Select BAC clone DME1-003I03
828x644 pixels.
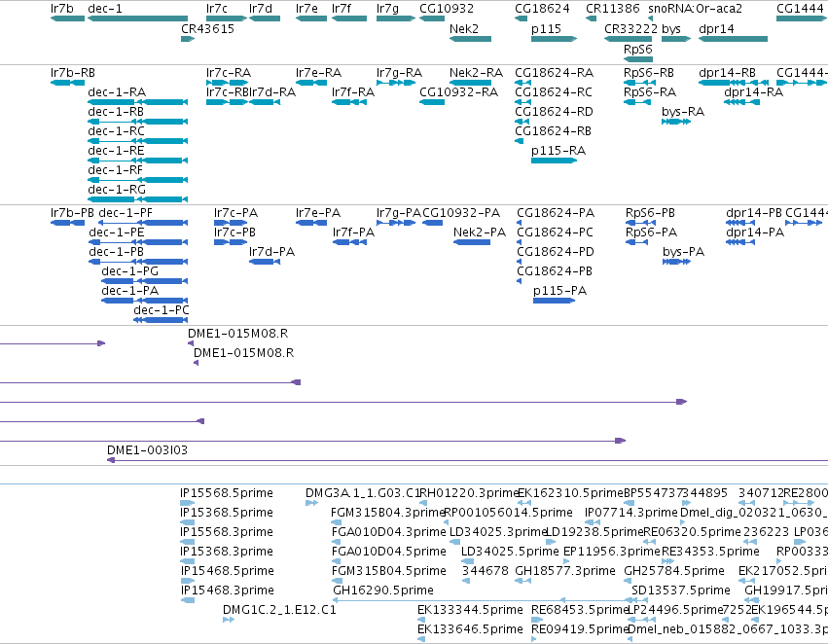point(467,460)
